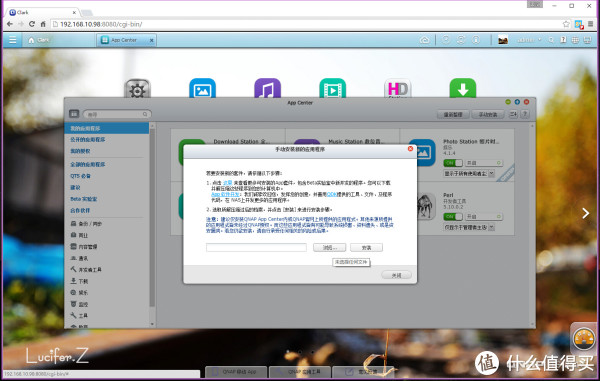Select 我的应用程序 in App Center sidebar
600x381 pixels.
[x=107, y=128]
